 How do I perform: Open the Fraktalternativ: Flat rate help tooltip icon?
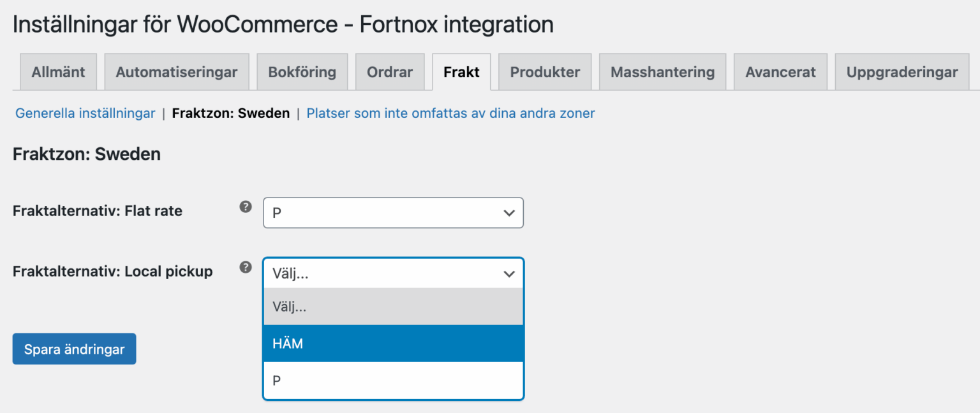[245, 207]
